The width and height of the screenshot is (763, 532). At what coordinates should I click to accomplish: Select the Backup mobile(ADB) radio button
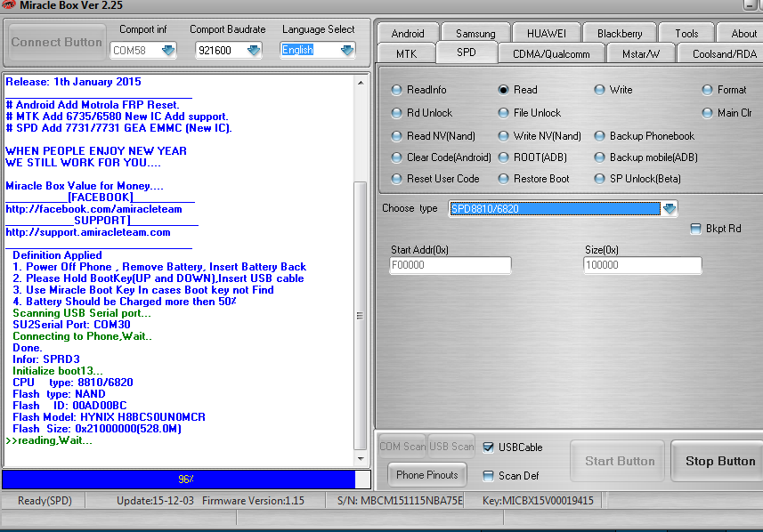point(599,157)
